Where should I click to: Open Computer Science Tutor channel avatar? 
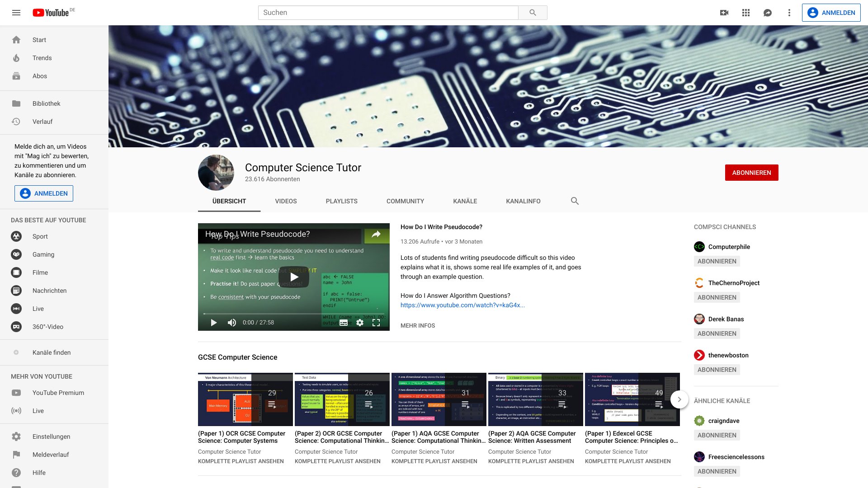[216, 173]
